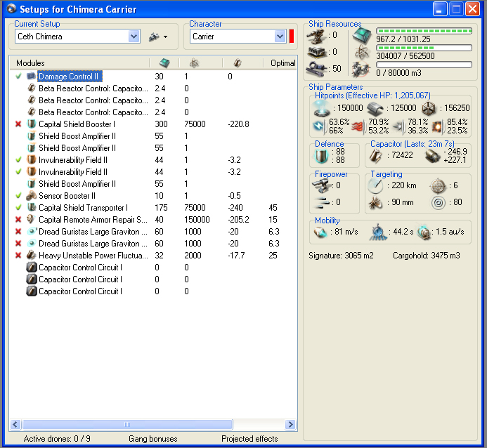The width and height of the screenshot is (487, 448).
Task: Toggle first Dread Guristas Graviton red X
Action: (18, 232)
